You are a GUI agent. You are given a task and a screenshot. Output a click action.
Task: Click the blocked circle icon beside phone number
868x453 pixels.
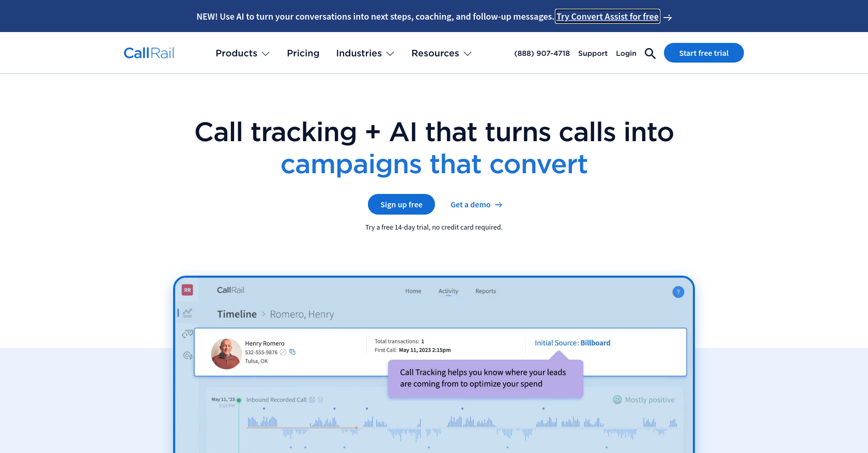coord(283,352)
